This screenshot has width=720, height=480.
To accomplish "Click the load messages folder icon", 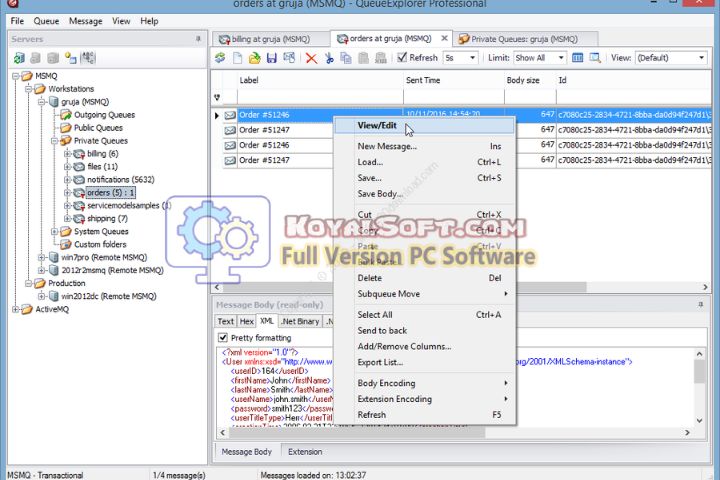I will coord(254,58).
